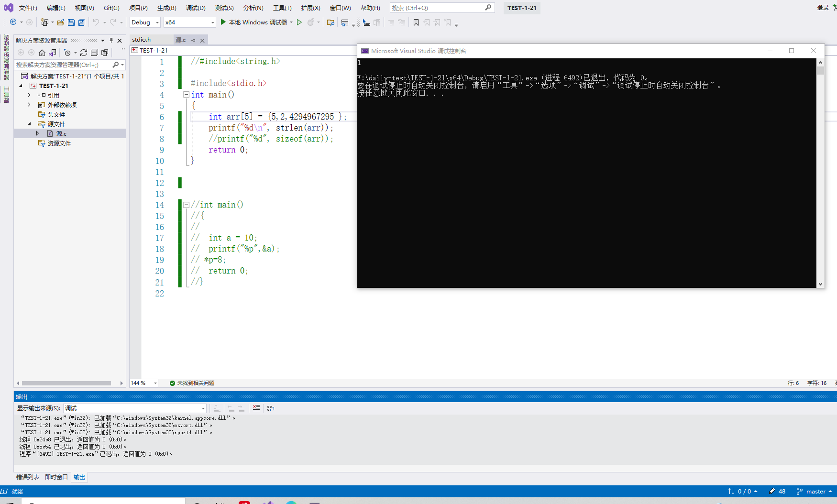Click the clear all output icon
837x504 pixels.
[256, 408]
